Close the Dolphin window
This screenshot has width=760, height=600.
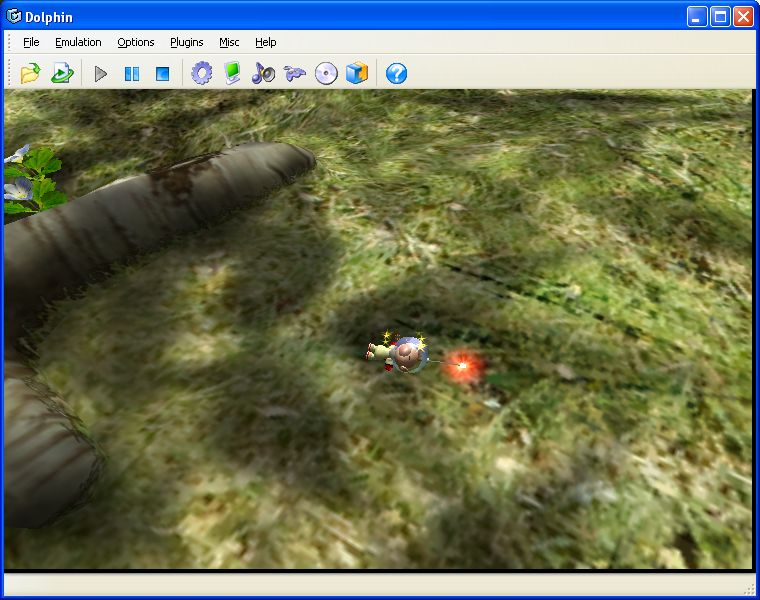coord(743,17)
